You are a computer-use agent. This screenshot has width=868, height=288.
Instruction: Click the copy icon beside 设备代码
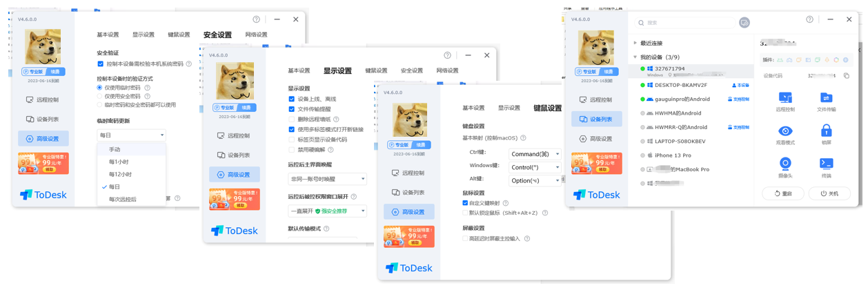(x=847, y=76)
